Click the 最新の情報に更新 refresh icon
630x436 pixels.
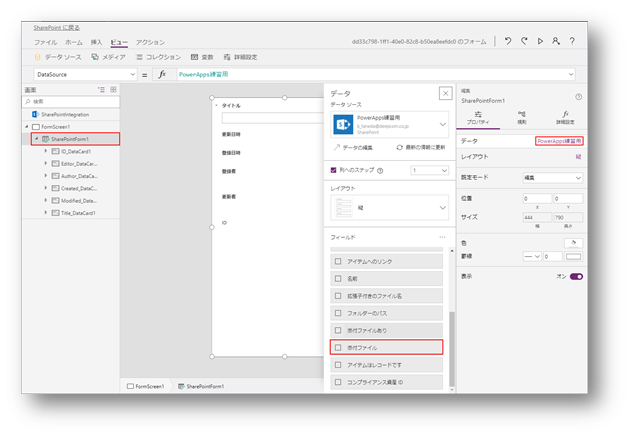coord(400,147)
